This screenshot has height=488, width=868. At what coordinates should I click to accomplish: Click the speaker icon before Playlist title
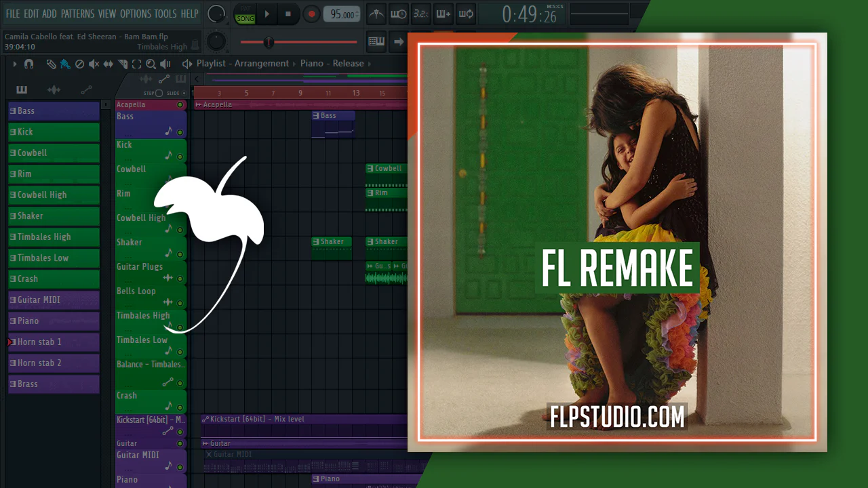pos(187,64)
